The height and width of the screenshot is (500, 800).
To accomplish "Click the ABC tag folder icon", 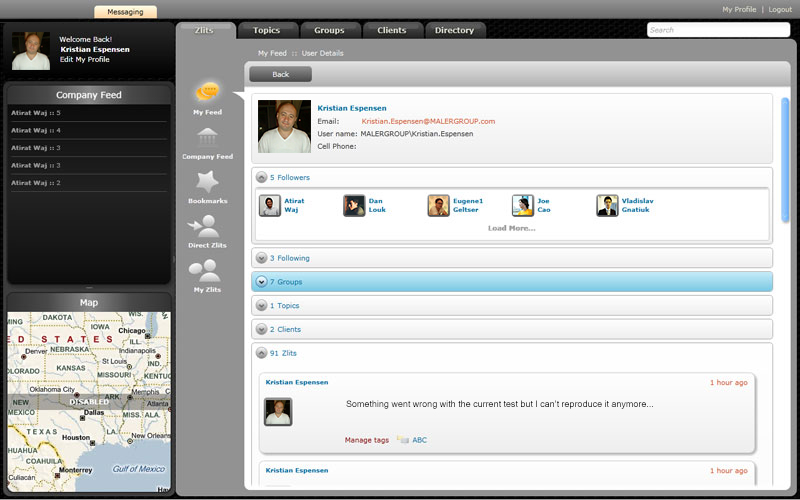I will pos(402,439).
